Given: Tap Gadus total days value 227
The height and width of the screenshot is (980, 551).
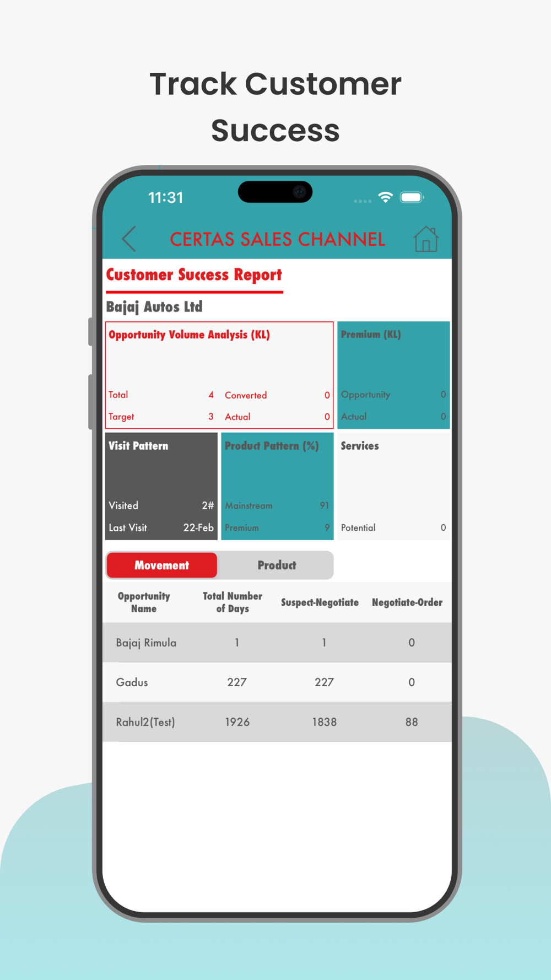Looking at the screenshot, I should click(237, 682).
